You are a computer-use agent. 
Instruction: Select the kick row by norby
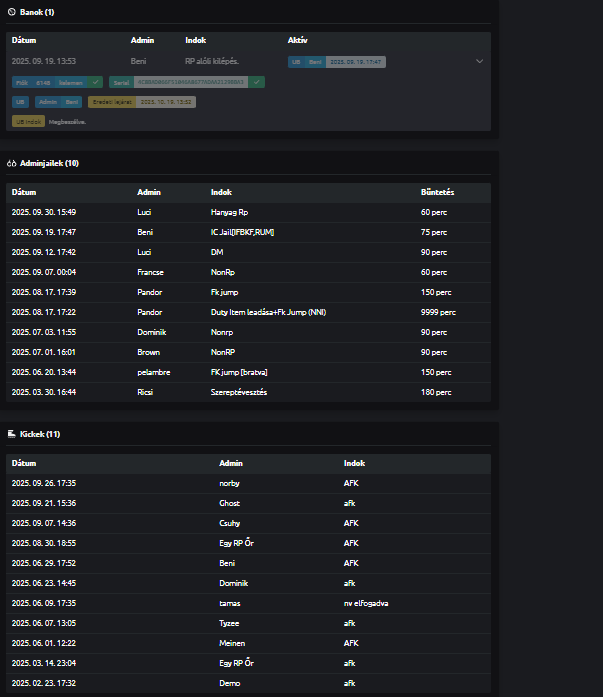point(248,483)
